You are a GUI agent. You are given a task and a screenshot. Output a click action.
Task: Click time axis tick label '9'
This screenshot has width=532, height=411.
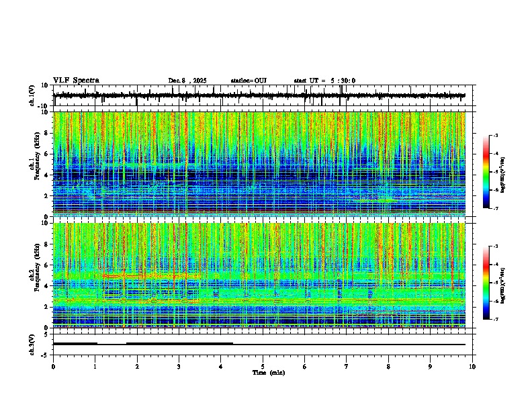point(430,367)
